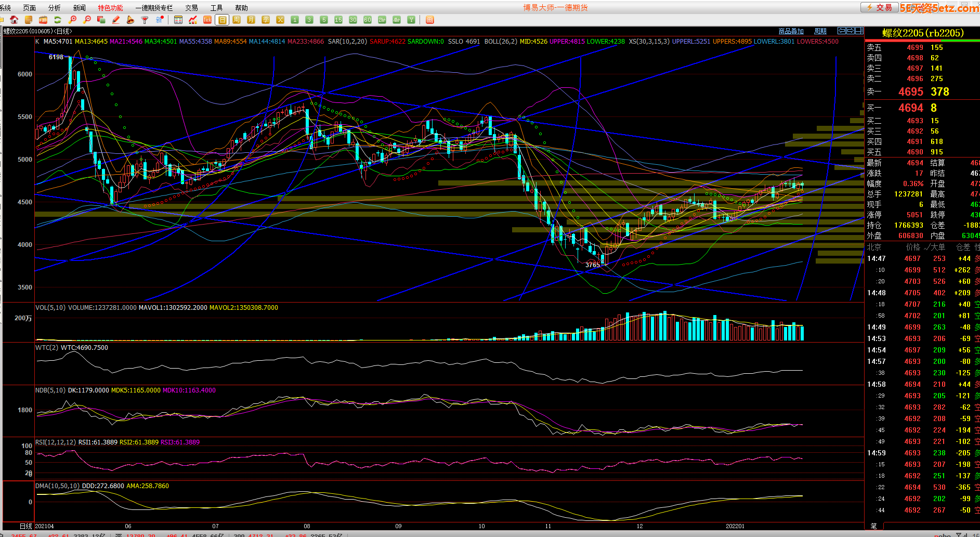980x537 pixels.
Task: Open the Tick chart icon
Action: tap(207, 20)
